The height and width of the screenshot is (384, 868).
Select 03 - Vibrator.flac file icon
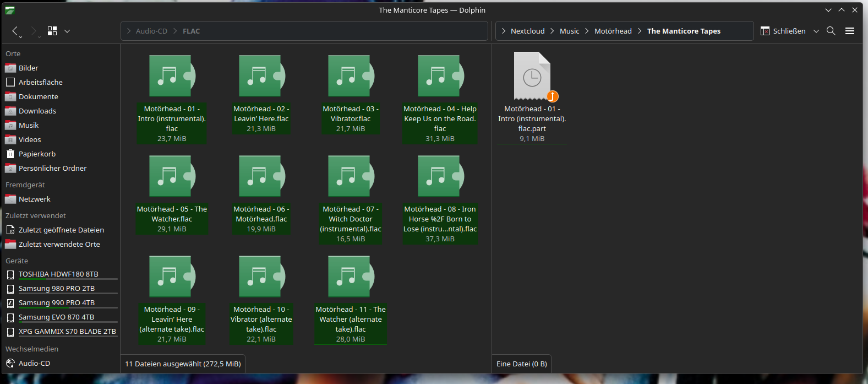351,76
